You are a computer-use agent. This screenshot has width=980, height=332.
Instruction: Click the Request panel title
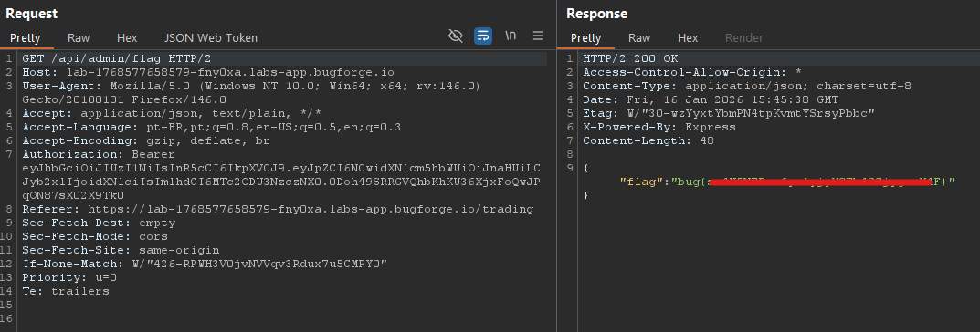tap(31, 14)
